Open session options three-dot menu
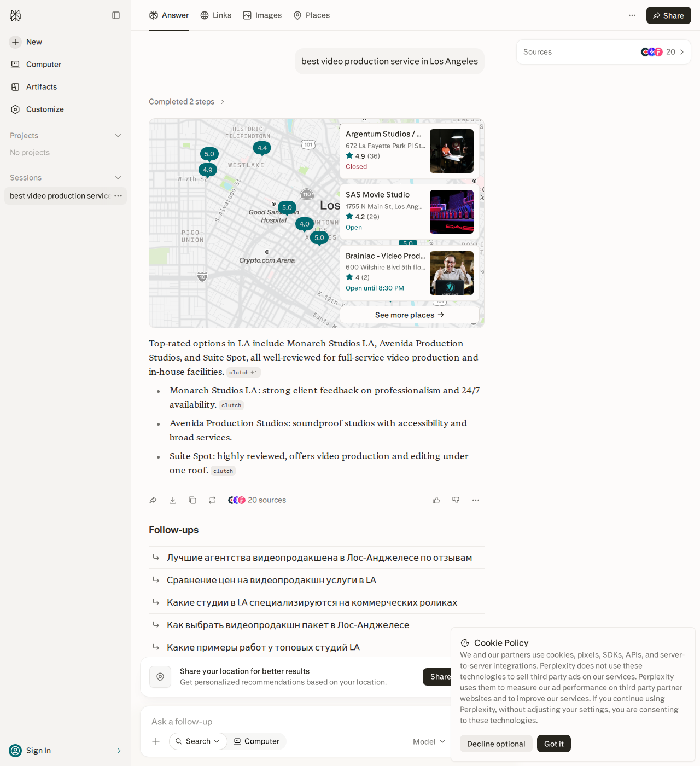The width and height of the screenshot is (700, 766). coord(118,196)
